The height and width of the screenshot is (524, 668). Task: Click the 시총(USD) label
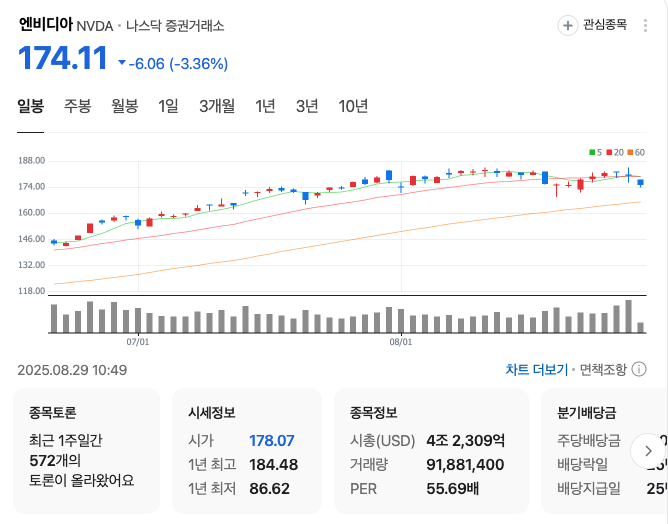[383, 441]
